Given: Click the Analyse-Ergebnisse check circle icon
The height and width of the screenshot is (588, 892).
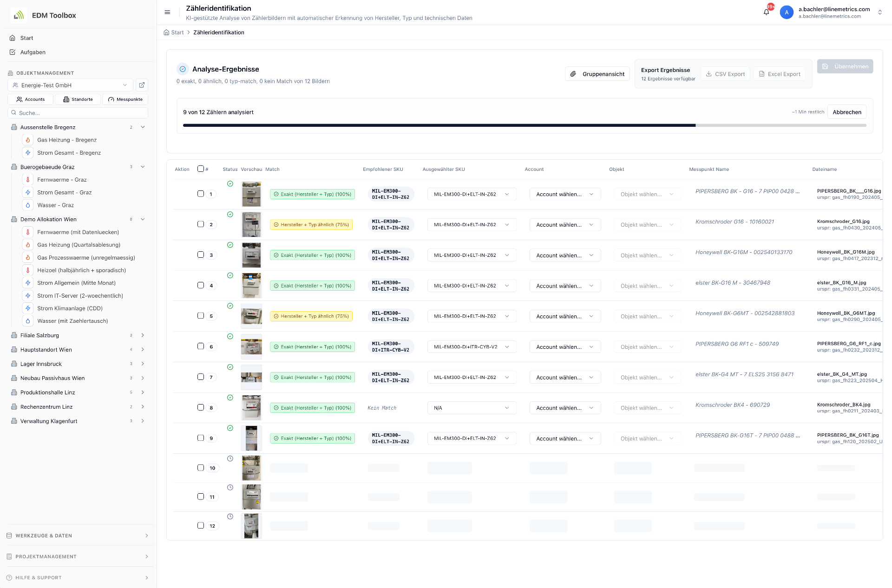Looking at the screenshot, I should [x=183, y=69].
